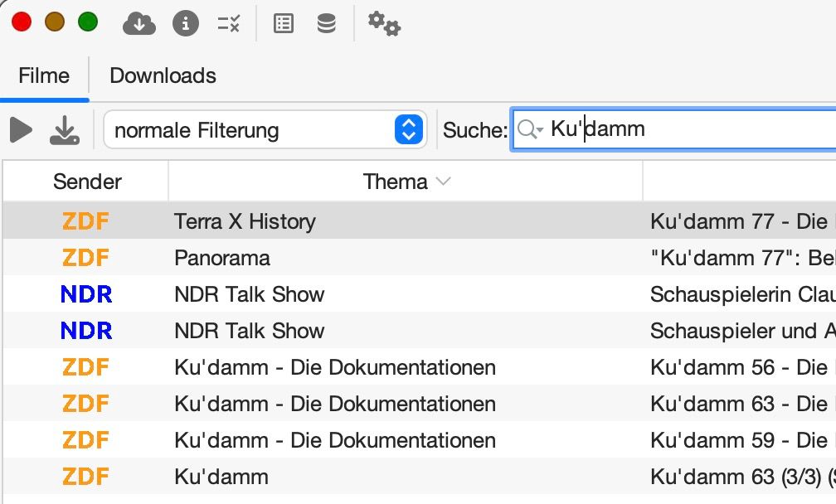Expand the magnifier search options menu
This screenshot has height=504, width=836.
point(530,129)
